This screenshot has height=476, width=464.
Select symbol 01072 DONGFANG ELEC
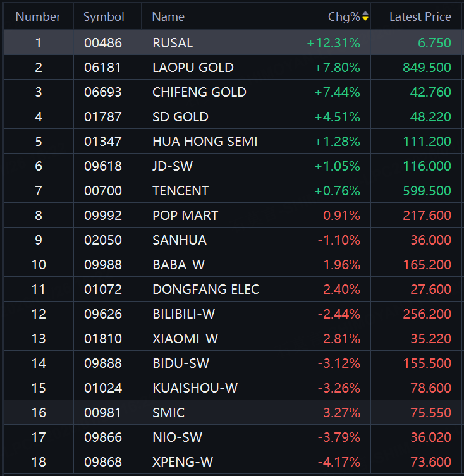pyautogui.click(x=103, y=290)
